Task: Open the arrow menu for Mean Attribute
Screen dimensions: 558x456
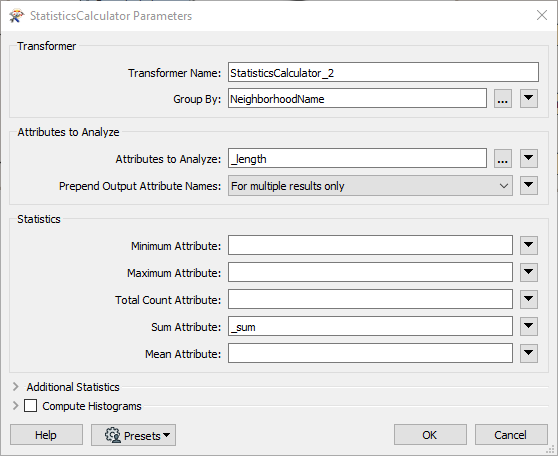Action: point(528,353)
